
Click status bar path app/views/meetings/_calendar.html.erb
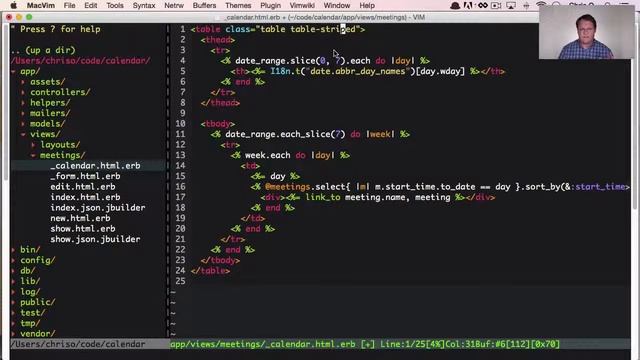coord(262,344)
